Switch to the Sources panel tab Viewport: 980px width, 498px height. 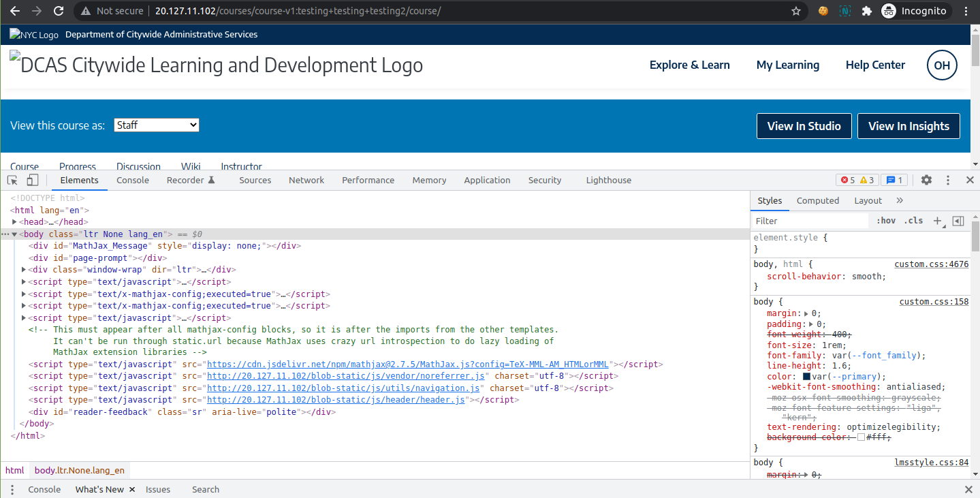(x=255, y=180)
